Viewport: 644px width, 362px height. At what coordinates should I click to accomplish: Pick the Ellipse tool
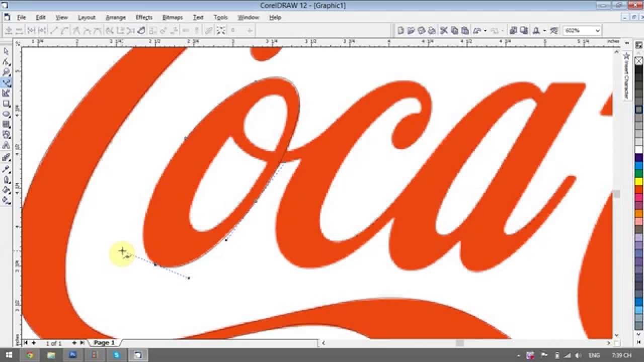(x=7, y=114)
